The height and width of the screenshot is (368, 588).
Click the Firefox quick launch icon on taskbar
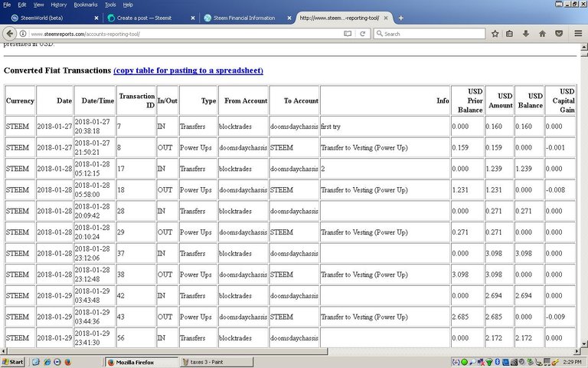pyautogui.click(x=68, y=362)
